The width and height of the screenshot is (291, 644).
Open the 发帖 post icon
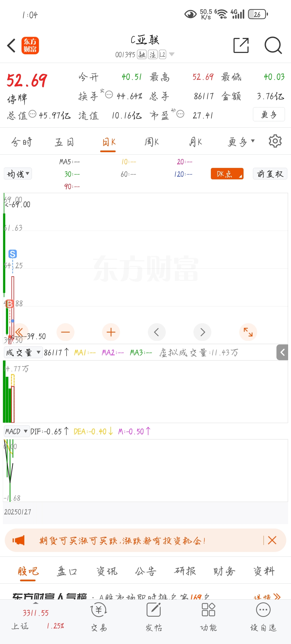(x=154, y=617)
